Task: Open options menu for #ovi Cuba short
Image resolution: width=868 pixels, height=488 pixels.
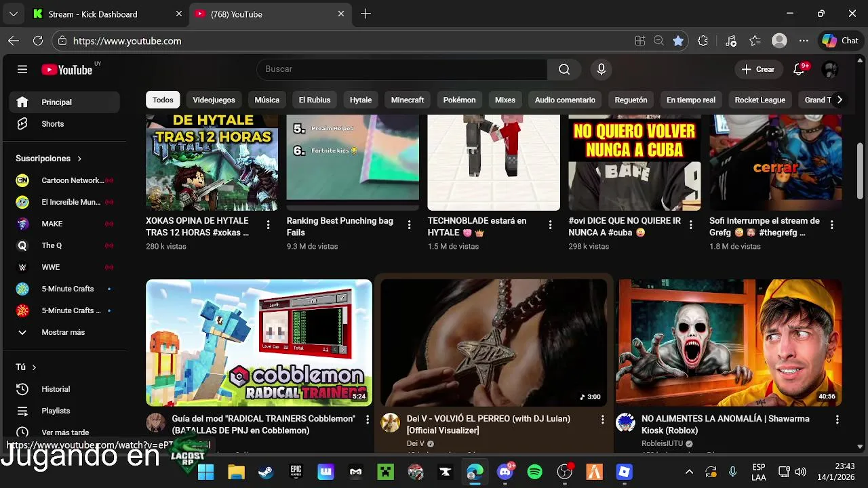Action: pyautogui.click(x=691, y=225)
